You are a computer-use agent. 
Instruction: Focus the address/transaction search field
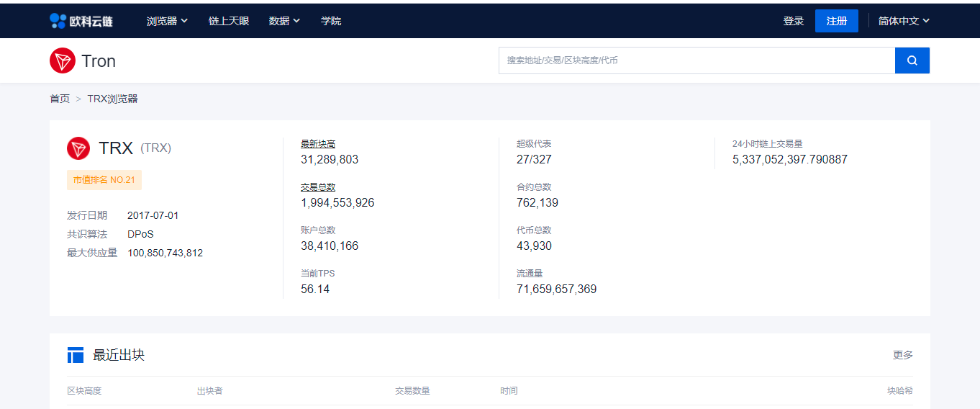coord(697,60)
